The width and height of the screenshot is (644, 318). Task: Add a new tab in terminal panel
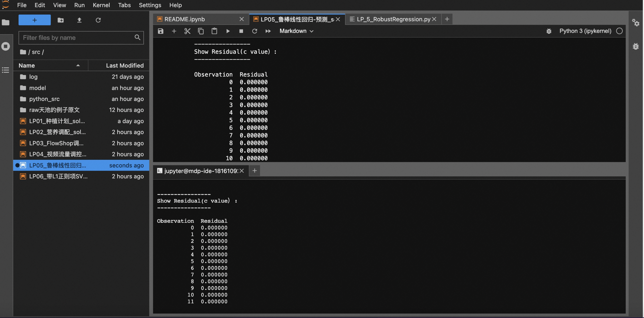coord(254,171)
